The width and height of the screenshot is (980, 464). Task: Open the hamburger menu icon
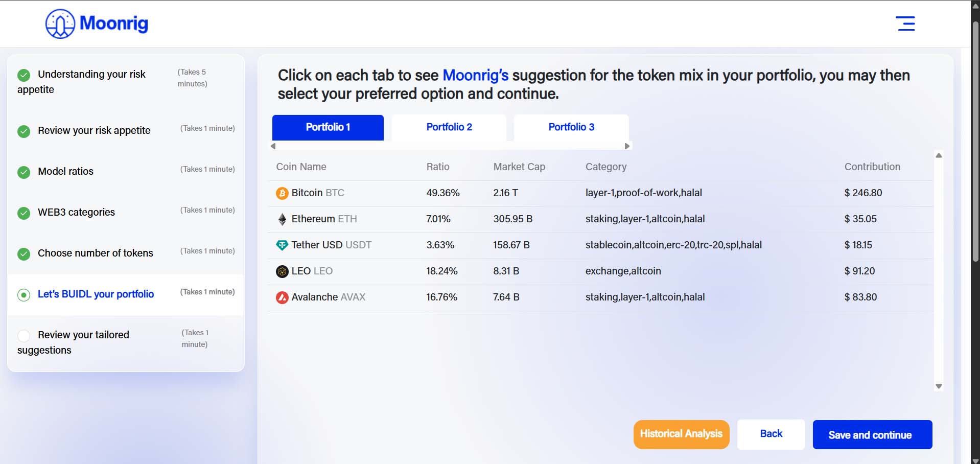905,24
